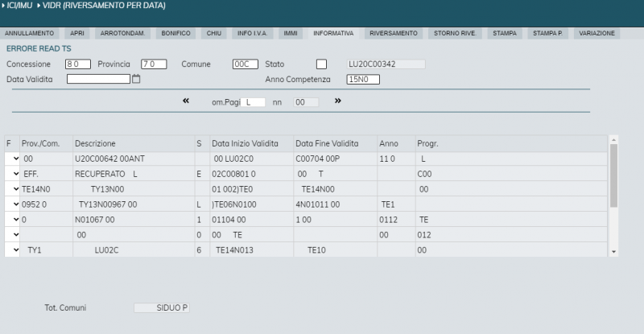Click the Anno Competenza input field
The width and height of the screenshot is (644, 334).
(362, 79)
